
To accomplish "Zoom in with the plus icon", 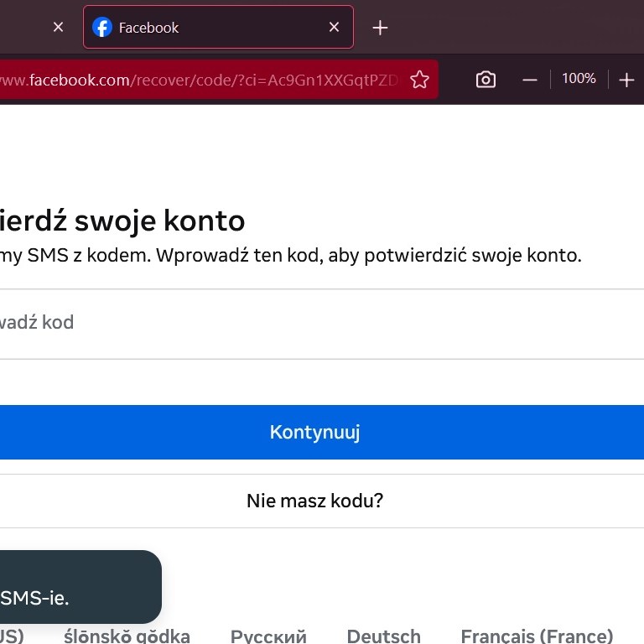I will [x=626, y=80].
